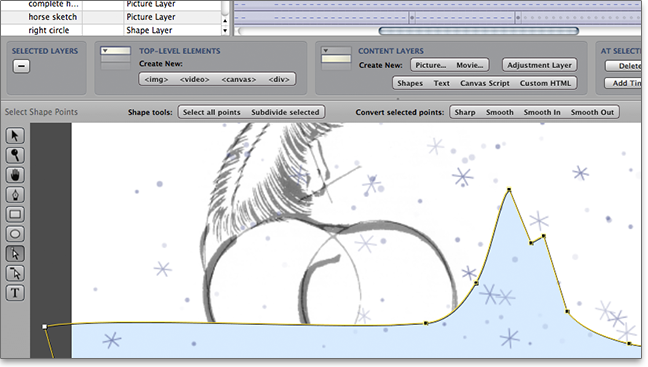Create a new Shapes layer
The height and width of the screenshot is (367, 648).
[x=410, y=83]
